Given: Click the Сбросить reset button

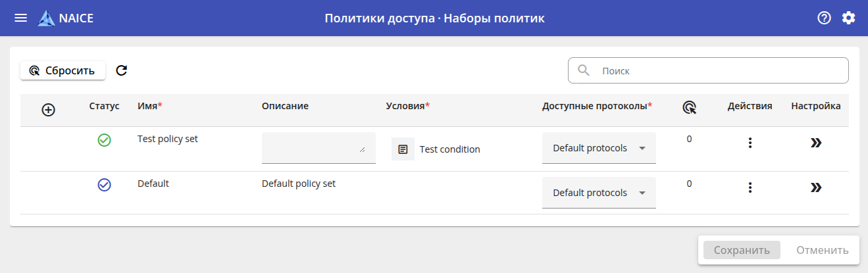Looking at the screenshot, I should 63,70.
